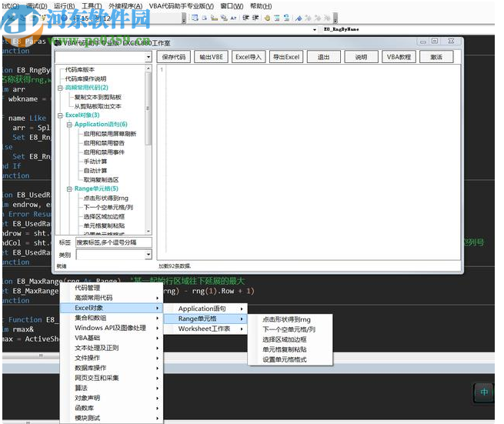Click the 保存代码 button
This screenshot has height=424, width=504.
(x=174, y=57)
